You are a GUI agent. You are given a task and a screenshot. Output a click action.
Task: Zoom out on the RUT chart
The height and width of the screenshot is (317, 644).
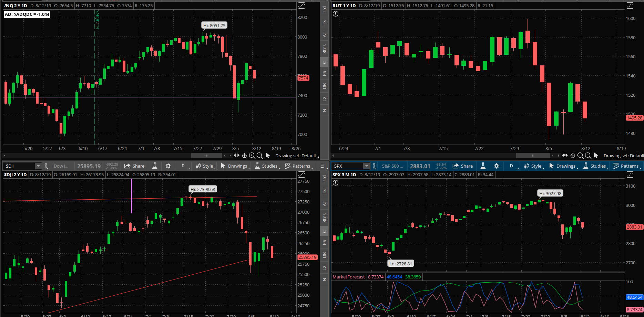[x=588, y=156]
